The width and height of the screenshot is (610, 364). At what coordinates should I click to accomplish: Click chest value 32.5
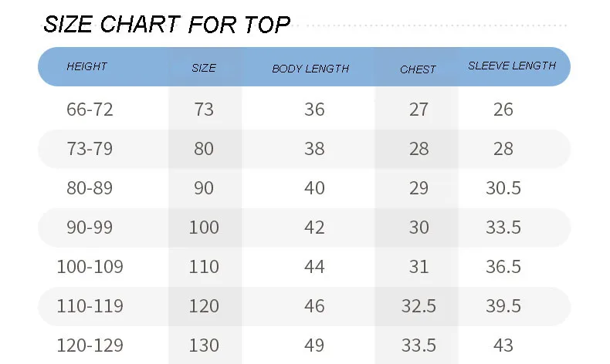click(x=419, y=306)
